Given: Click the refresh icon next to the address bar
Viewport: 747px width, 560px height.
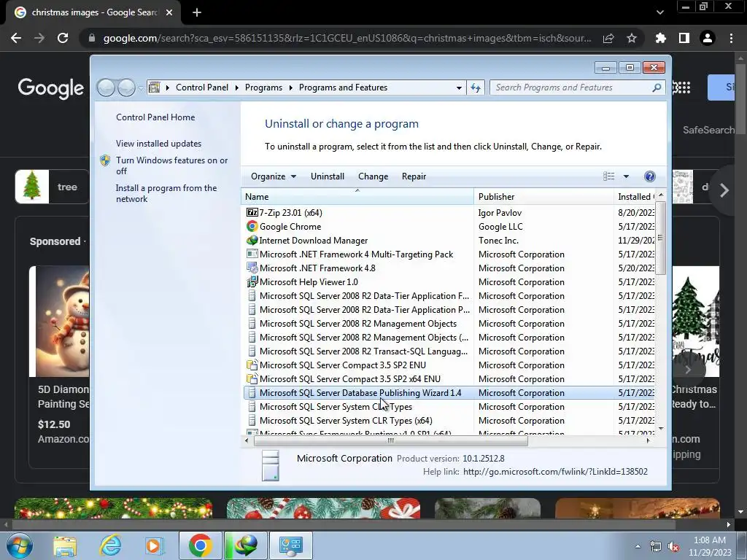Looking at the screenshot, I should (476, 87).
